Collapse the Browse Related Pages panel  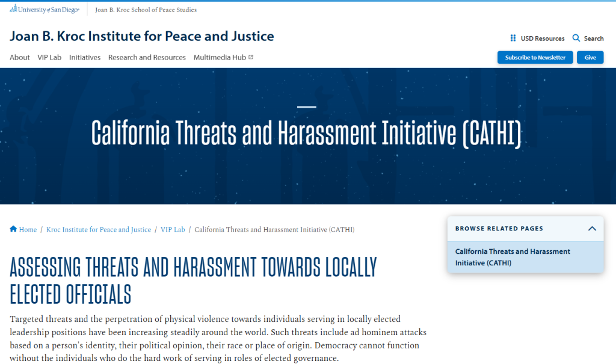tap(592, 229)
